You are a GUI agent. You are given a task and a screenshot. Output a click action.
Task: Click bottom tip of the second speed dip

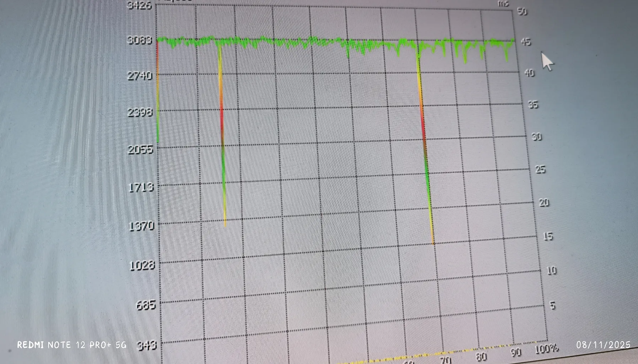[x=433, y=243]
